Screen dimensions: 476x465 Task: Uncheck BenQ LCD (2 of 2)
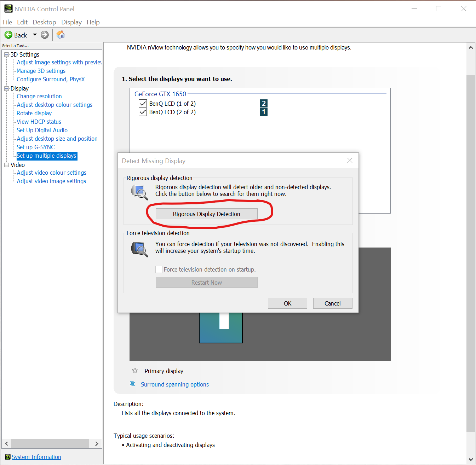143,112
